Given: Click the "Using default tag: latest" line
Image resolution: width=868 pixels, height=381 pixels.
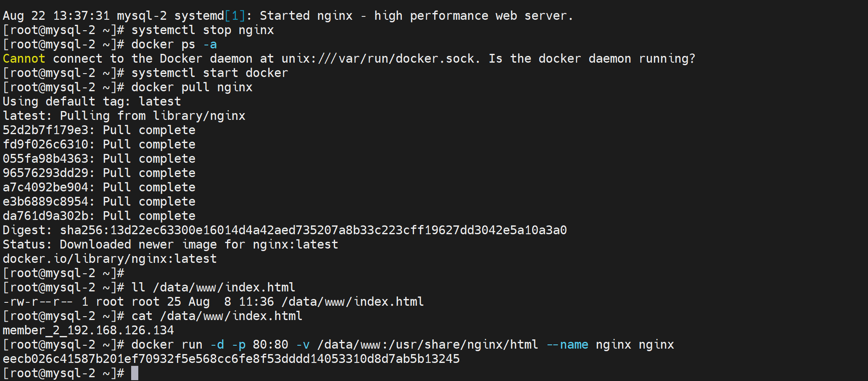Looking at the screenshot, I should 92,101.
